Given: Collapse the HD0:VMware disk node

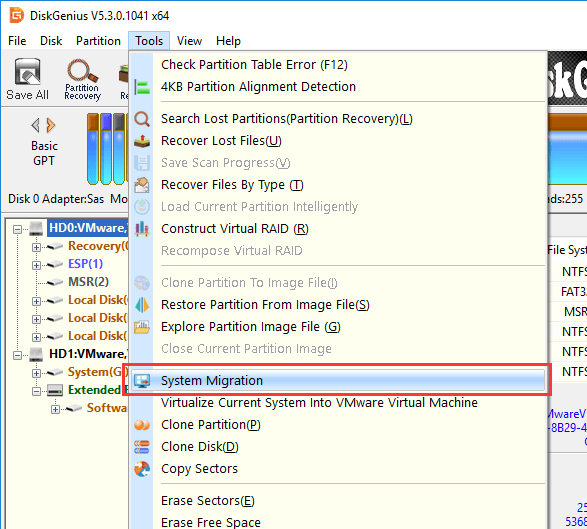Looking at the screenshot, I should (x=17, y=229).
